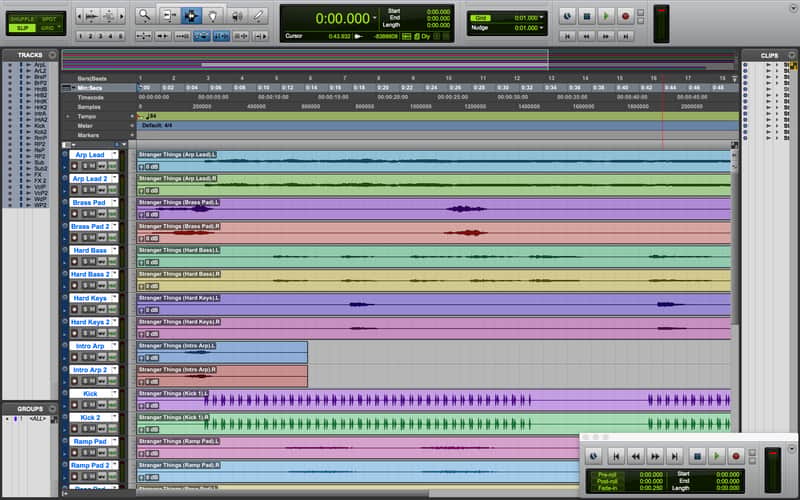Screen dimensions: 800x500
Task: Click the Markers ruler label
Action: (x=88, y=135)
